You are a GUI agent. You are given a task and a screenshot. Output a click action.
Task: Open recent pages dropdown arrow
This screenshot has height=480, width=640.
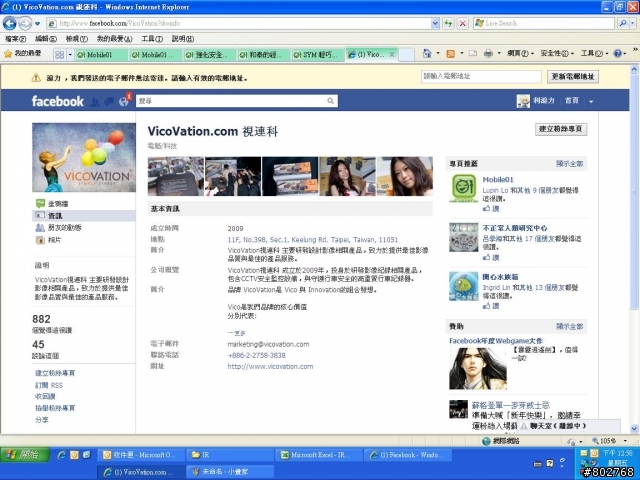38,23
